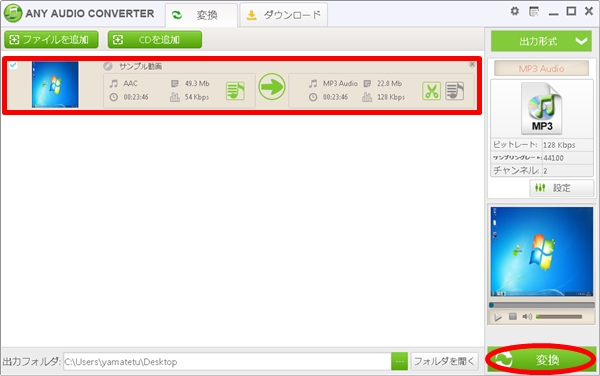The image size is (600, 376).
Task: Click the source format text AAC
Action: [x=130, y=83]
